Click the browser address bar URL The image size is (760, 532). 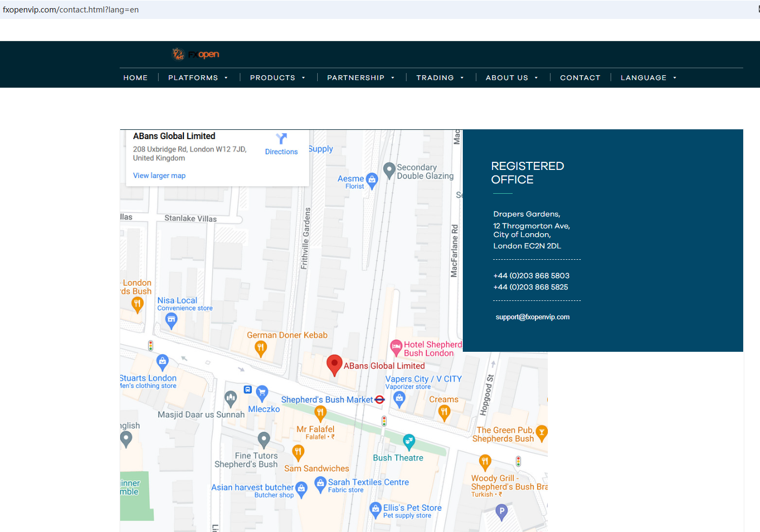(71, 10)
